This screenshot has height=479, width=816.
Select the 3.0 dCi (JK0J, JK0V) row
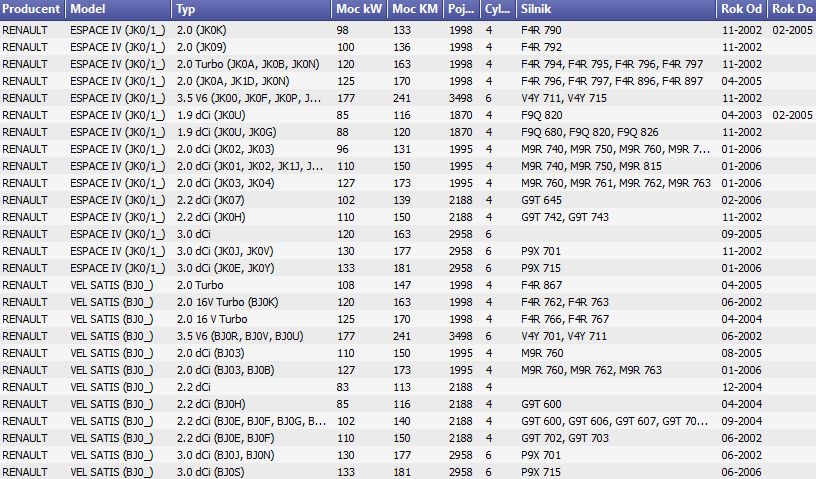408,251
